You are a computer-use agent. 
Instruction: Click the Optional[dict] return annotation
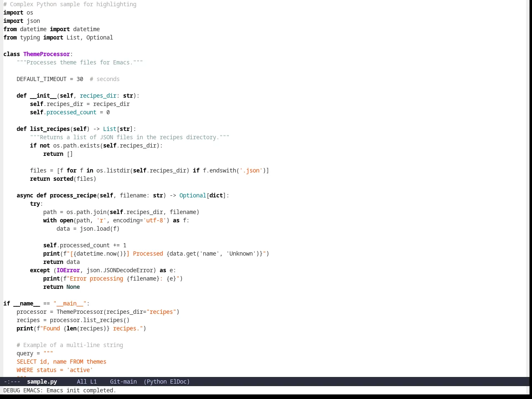[203, 195]
